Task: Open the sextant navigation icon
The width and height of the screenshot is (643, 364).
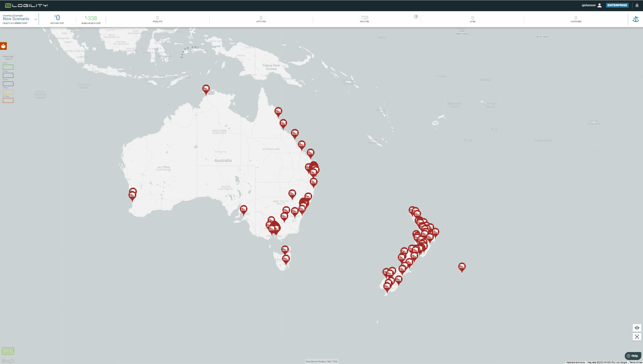Action: [636, 19]
